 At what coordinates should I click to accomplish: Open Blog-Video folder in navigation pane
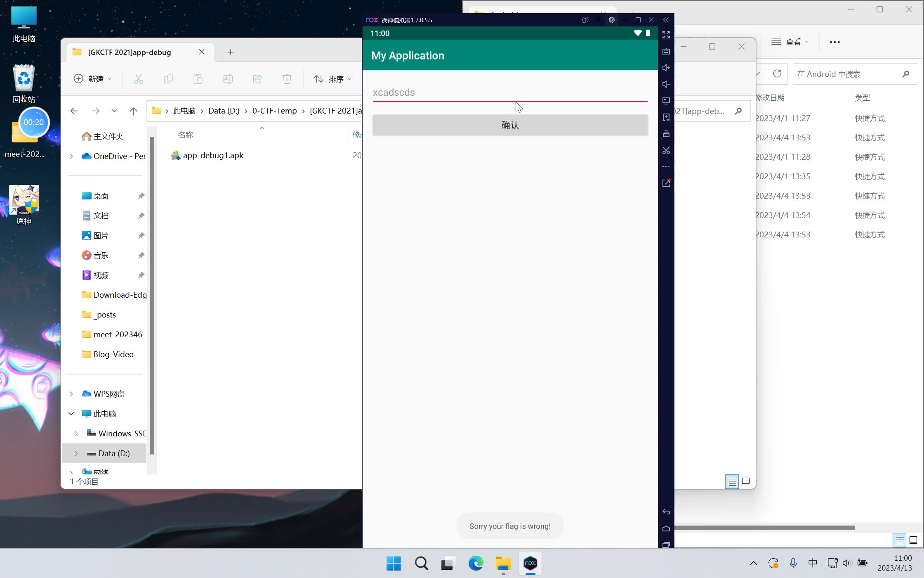pyautogui.click(x=108, y=354)
